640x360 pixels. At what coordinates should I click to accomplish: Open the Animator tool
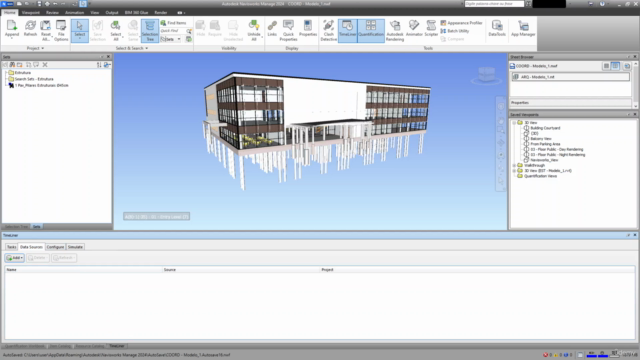414,29
